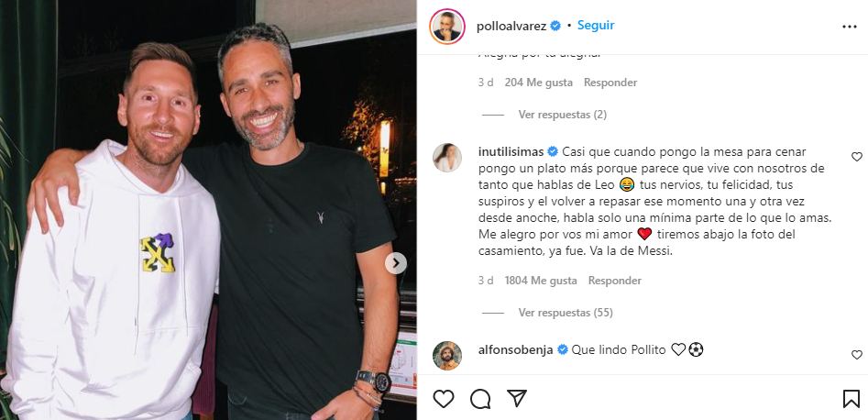Screen dimensions: 868x420
Task: Reply to the inutilisimas comment via Responder
Action: 614,281
